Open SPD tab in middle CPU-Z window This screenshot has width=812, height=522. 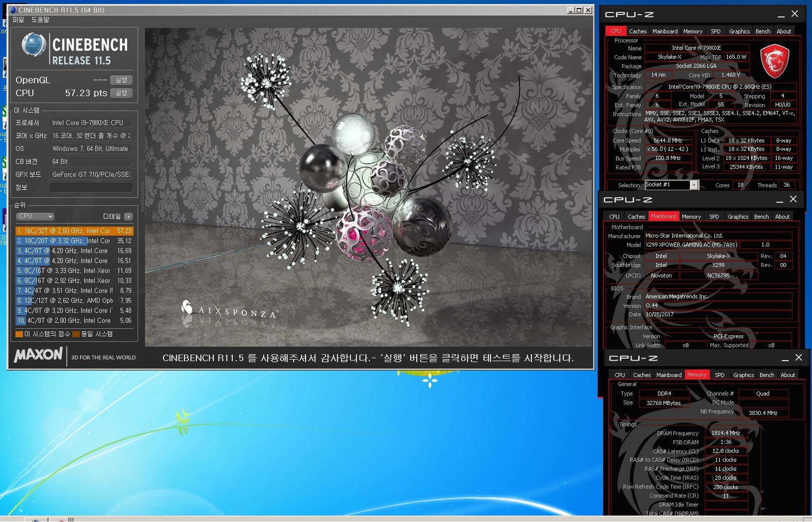(x=714, y=217)
